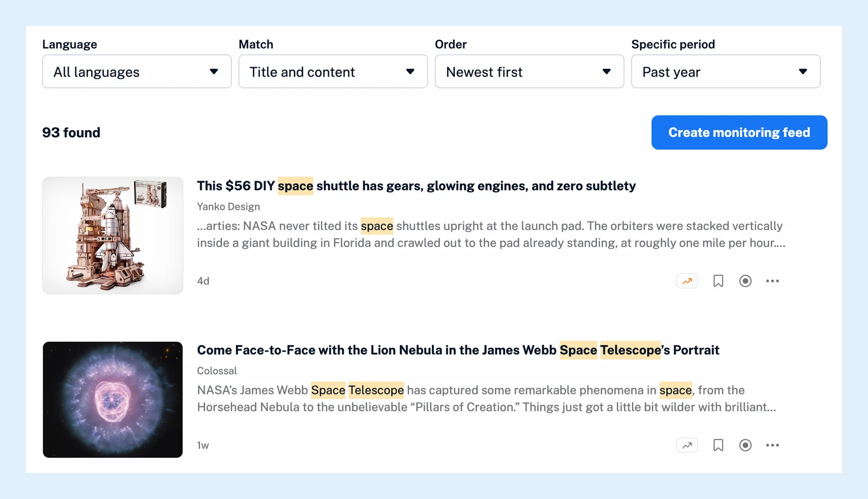Bookmark the Lion Nebula article
Viewport: 868px width, 499px height.
coord(718,445)
